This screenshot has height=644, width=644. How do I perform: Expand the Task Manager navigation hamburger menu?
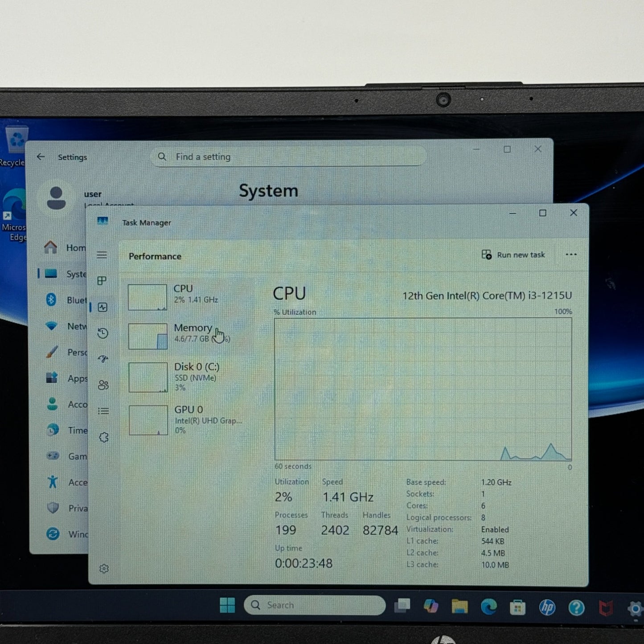[x=103, y=254]
